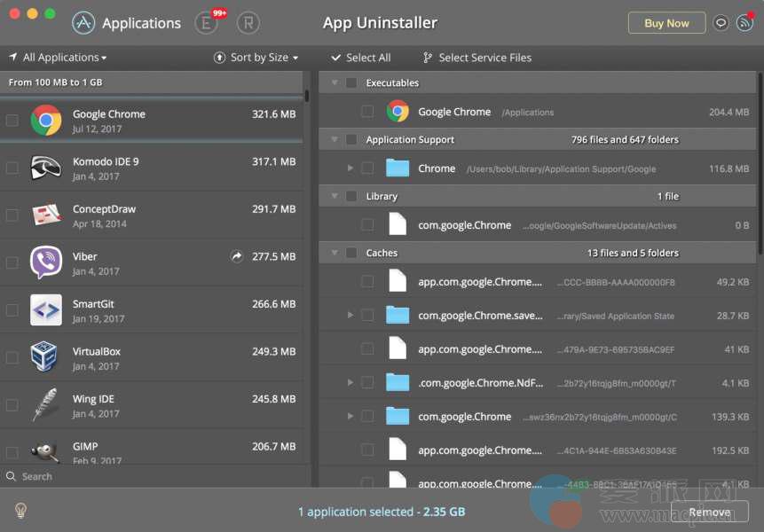Click Viber's share arrow icon
This screenshot has width=764, height=532.
click(237, 256)
